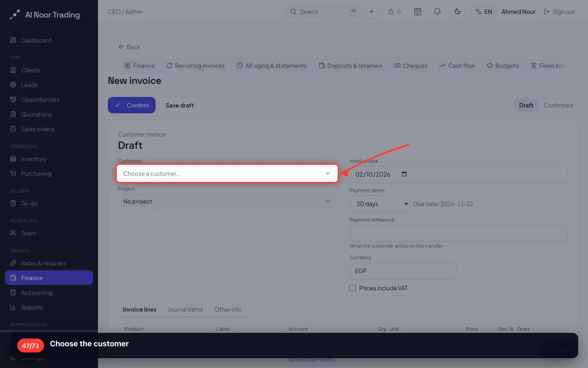Open Quotations in the sidebar
Screen dimensions: 588x368
coord(49,114)
